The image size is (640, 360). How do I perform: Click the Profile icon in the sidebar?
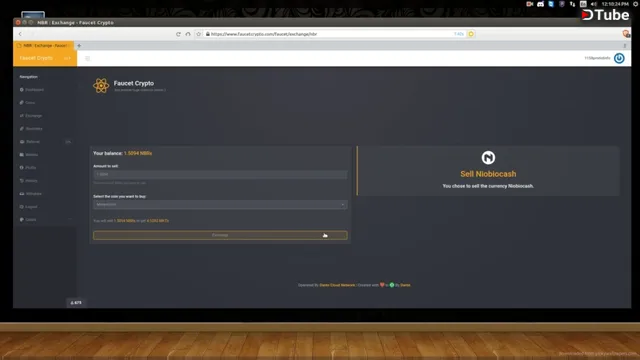click(x=22, y=168)
